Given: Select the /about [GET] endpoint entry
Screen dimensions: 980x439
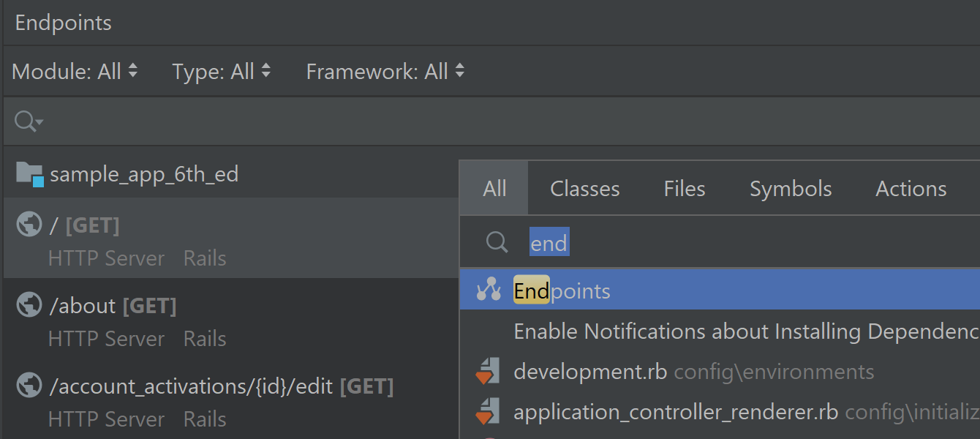Looking at the screenshot, I should 113,306.
